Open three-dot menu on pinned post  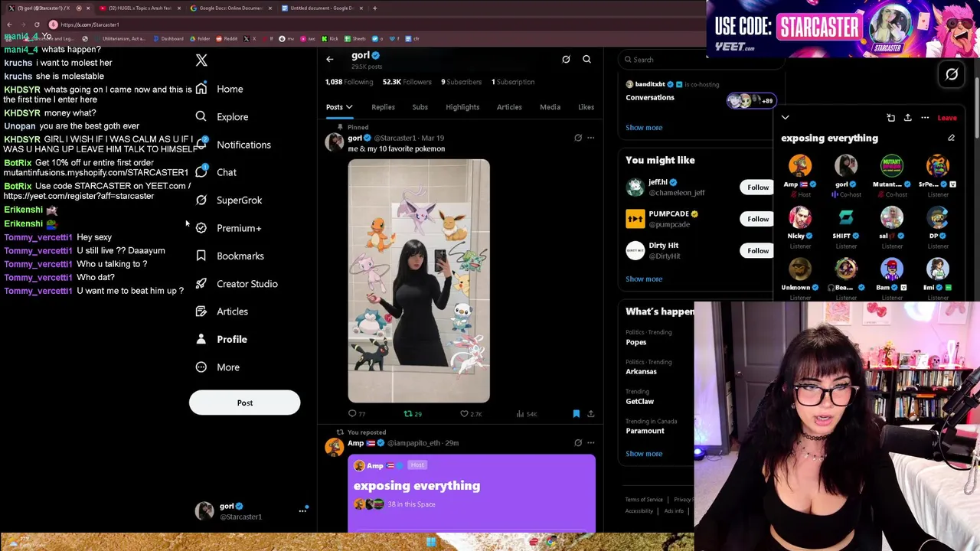point(590,138)
